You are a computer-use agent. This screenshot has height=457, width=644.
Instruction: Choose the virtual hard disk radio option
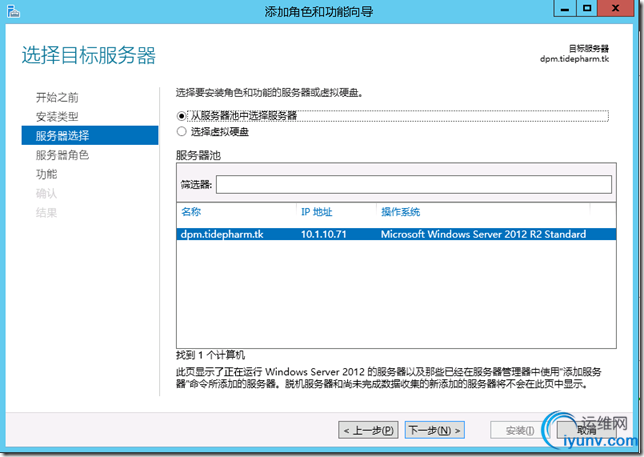point(181,131)
